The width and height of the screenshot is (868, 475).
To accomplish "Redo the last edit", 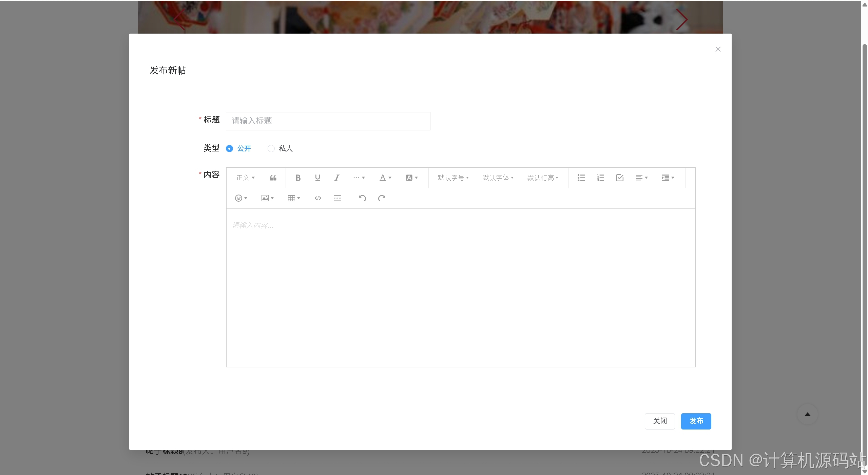I will coord(382,198).
